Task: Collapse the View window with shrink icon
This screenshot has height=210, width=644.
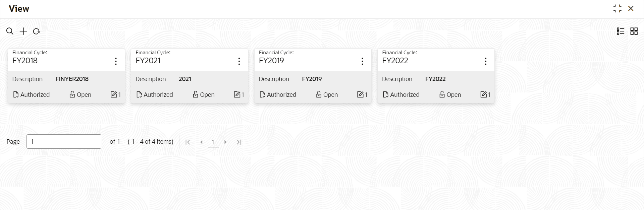Action: click(618, 8)
